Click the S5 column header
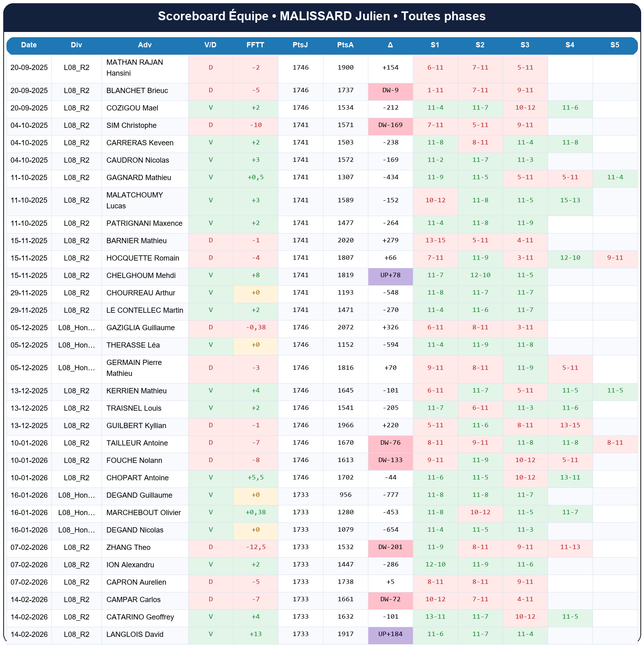 click(x=614, y=45)
